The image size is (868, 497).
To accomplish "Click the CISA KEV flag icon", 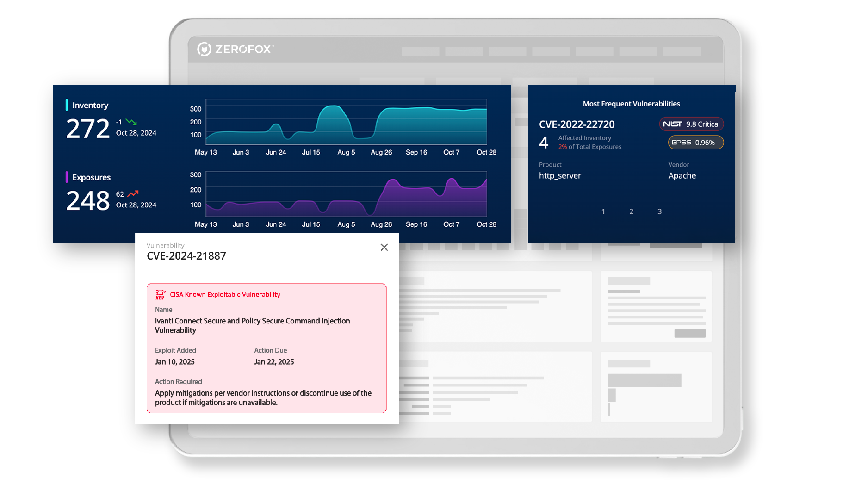I will [x=160, y=295].
